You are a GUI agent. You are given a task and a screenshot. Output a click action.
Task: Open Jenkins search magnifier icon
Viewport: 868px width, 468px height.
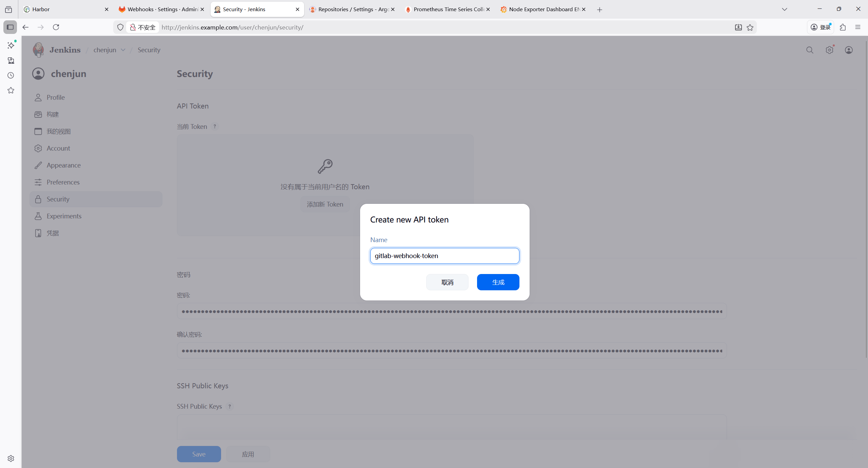click(810, 50)
